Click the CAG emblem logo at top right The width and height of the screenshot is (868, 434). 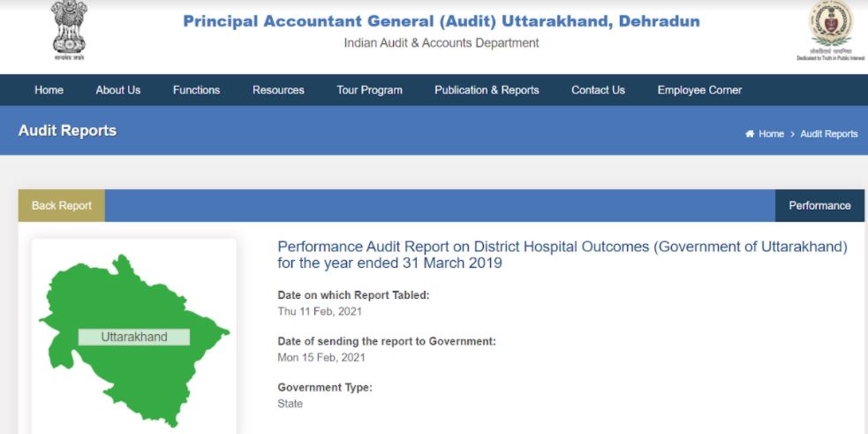click(830, 30)
